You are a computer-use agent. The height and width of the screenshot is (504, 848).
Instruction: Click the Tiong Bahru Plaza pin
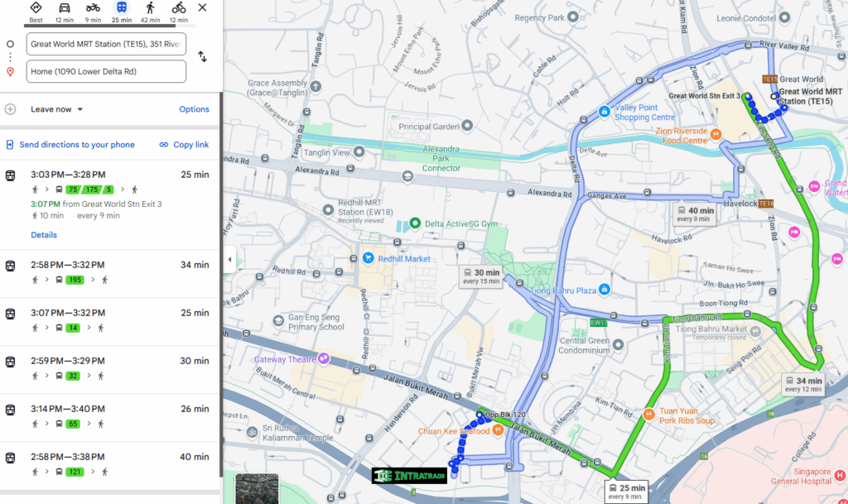[604, 290]
